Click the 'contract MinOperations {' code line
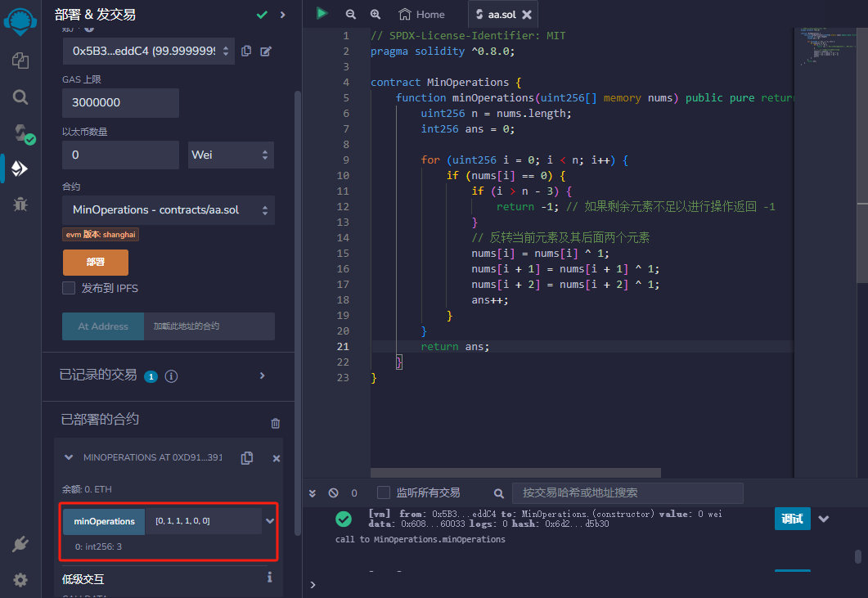Viewport: 868px width, 598px height. [x=446, y=82]
